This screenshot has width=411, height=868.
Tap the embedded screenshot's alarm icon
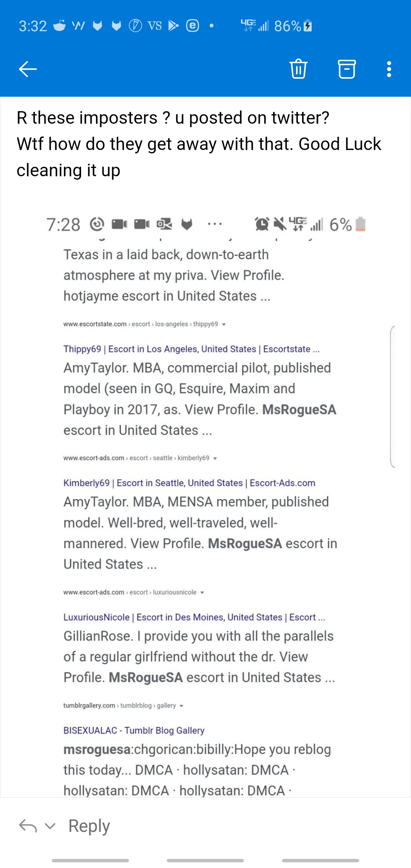pos(262,224)
